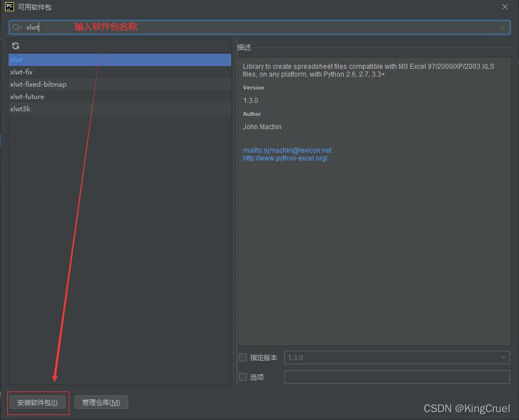Click the author name John Machin
Viewport: 519px width, 420px height.
262,126
